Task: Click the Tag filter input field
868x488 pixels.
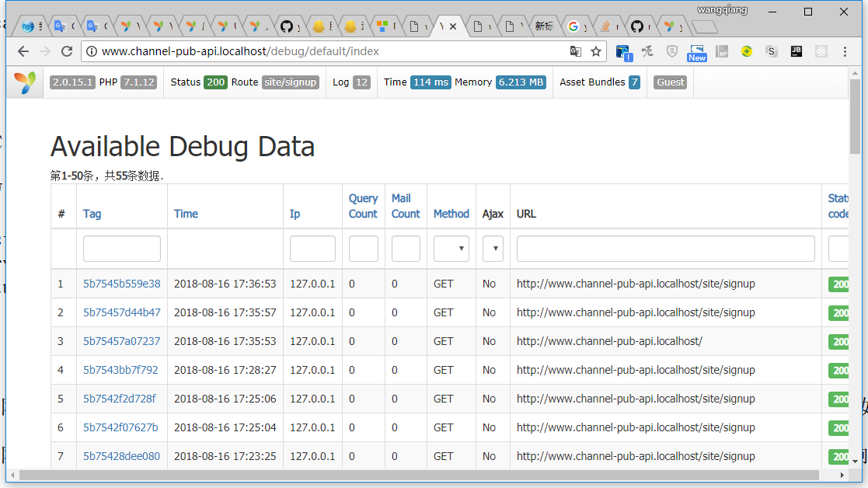Action: 122,249
